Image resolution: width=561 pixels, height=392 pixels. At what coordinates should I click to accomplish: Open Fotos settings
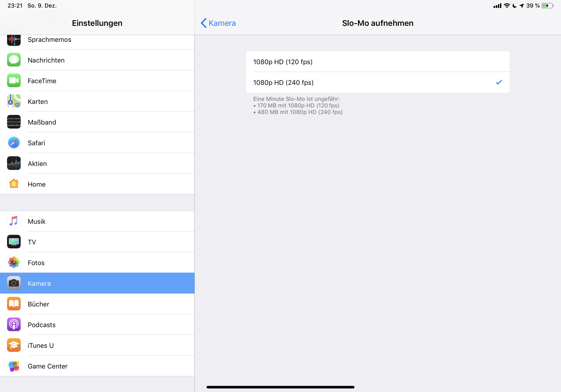tap(97, 263)
